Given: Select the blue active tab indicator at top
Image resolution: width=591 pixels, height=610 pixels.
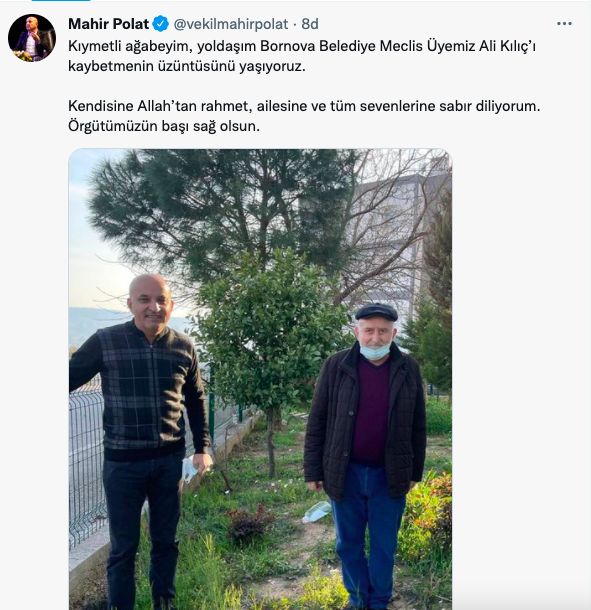Looking at the screenshot, I should 61,1.
